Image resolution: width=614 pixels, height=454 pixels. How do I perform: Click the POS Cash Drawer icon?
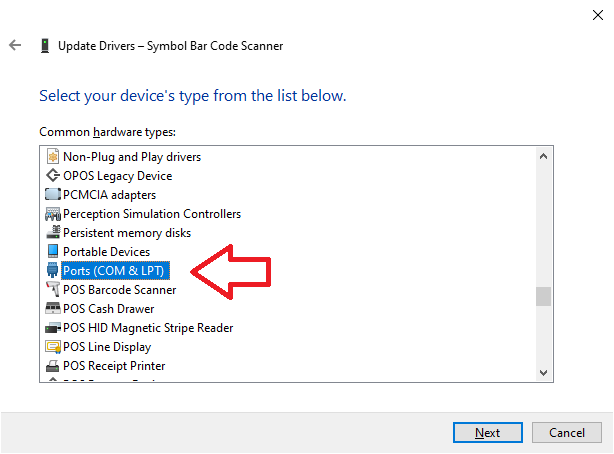(53, 308)
